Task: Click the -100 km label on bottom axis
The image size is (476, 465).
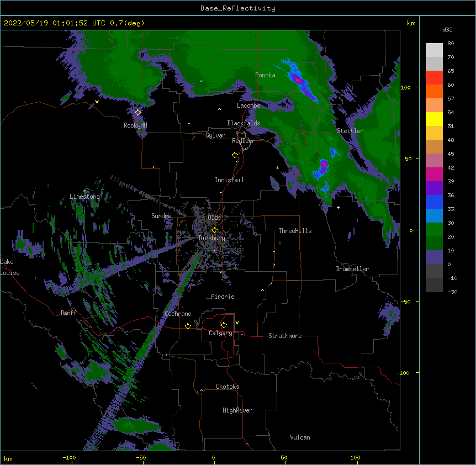Action: (69, 457)
